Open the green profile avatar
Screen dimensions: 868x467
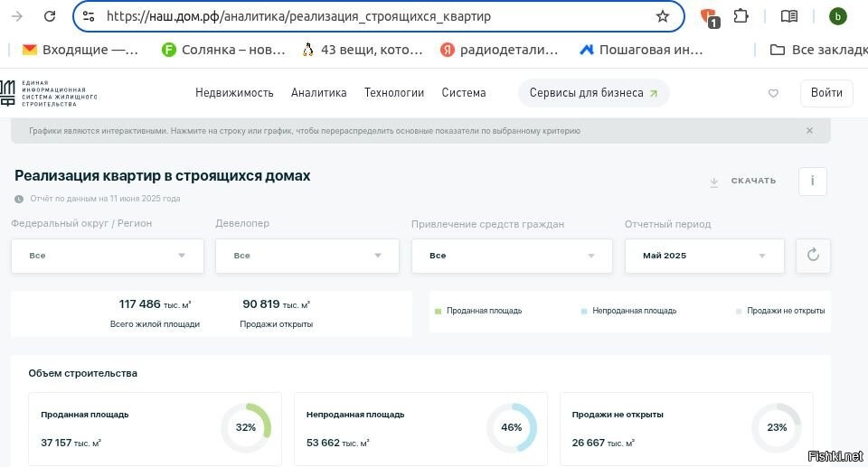pyautogui.click(x=837, y=16)
